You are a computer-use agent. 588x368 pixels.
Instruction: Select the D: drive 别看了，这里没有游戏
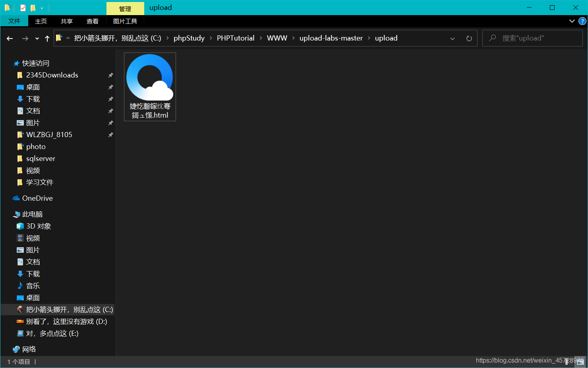[x=66, y=322]
